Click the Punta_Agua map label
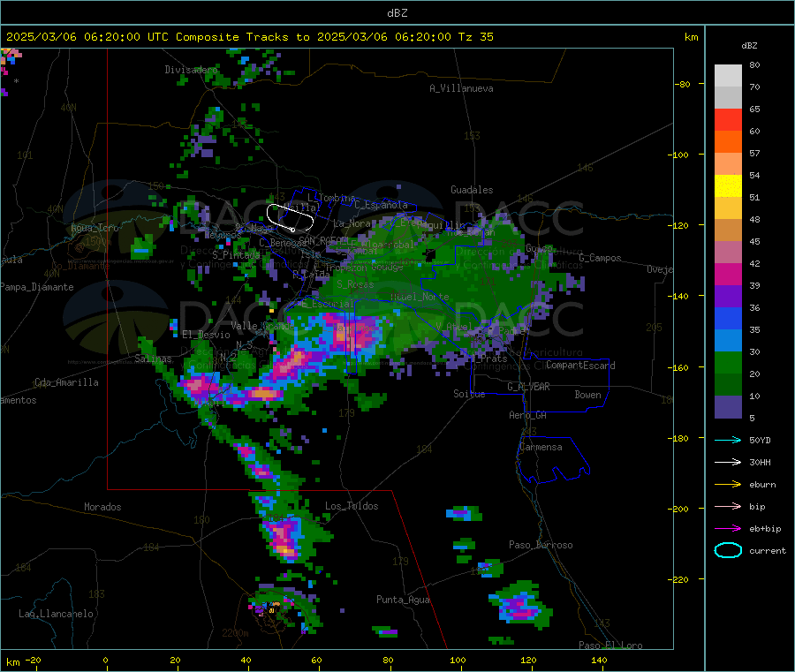Viewport: 795px width, 672px height. pos(403,600)
